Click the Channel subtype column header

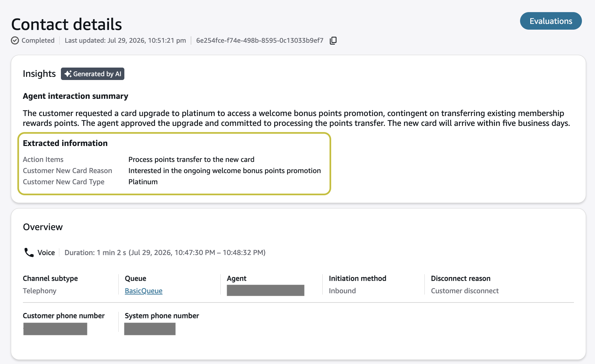[x=50, y=278]
